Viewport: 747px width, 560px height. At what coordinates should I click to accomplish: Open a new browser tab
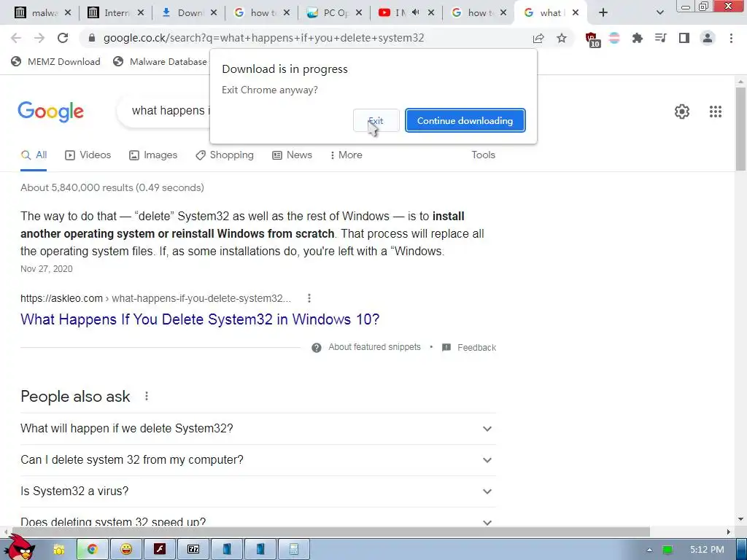point(603,12)
